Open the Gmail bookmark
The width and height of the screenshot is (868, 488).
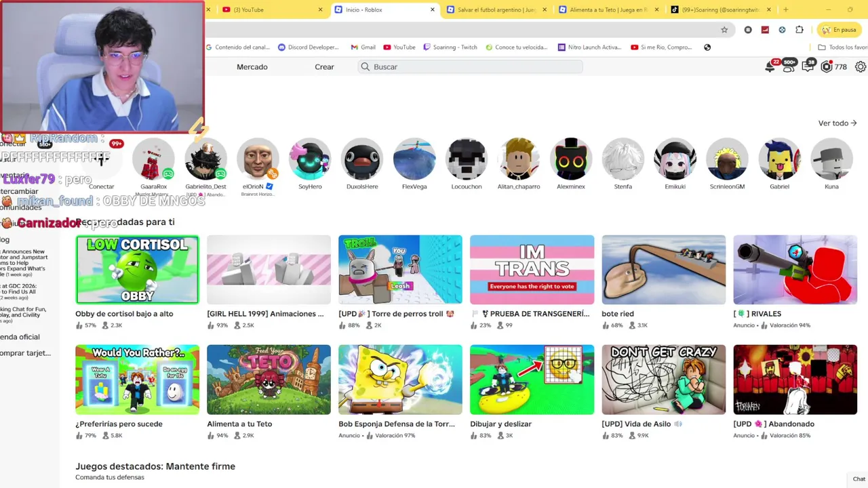363,47
